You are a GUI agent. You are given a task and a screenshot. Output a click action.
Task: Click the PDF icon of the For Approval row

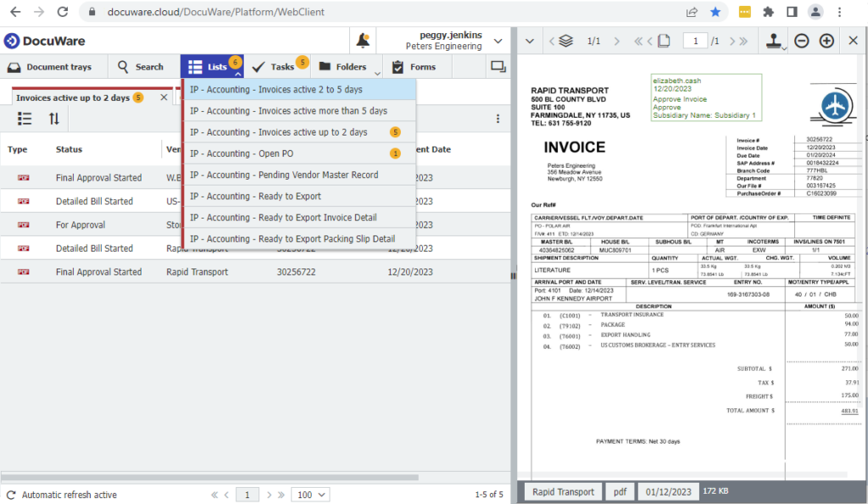pyautogui.click(x=23, y=224)
